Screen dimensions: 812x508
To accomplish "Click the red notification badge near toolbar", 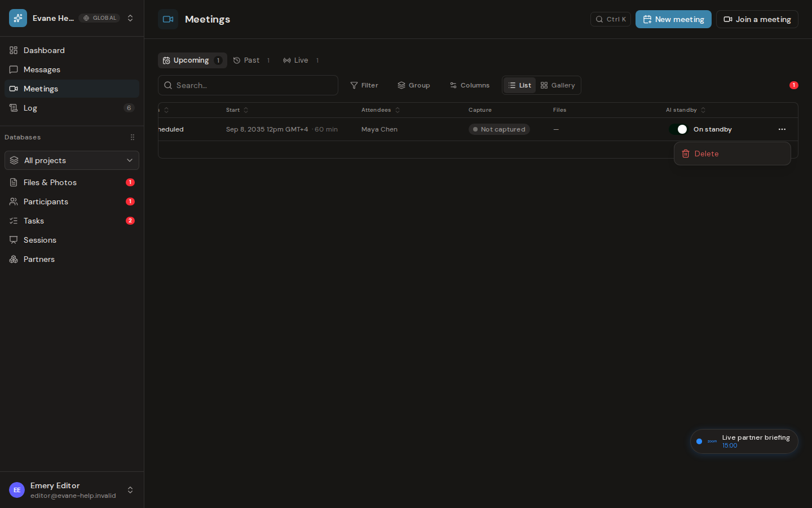I will (x=794, y=85).
